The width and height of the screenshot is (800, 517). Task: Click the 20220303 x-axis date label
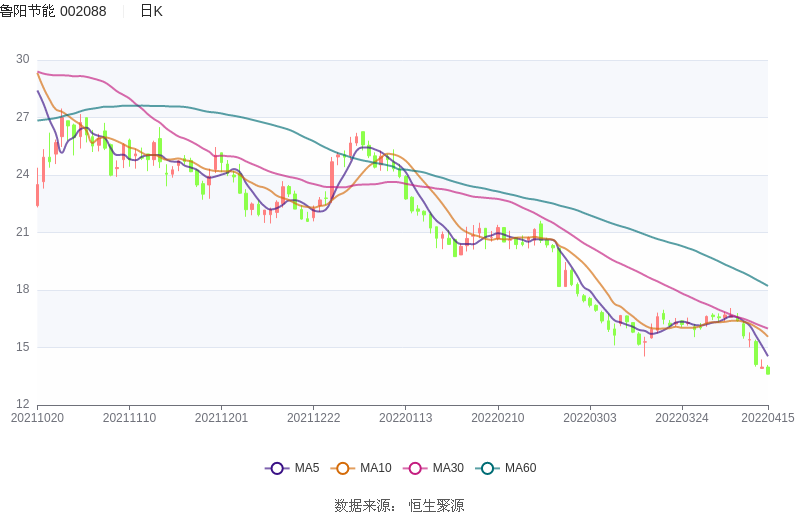click(590, 418)
